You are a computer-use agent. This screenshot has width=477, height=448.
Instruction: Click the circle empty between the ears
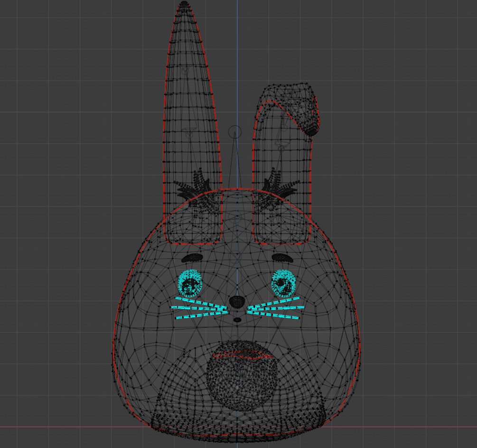(x=235, y=131)
